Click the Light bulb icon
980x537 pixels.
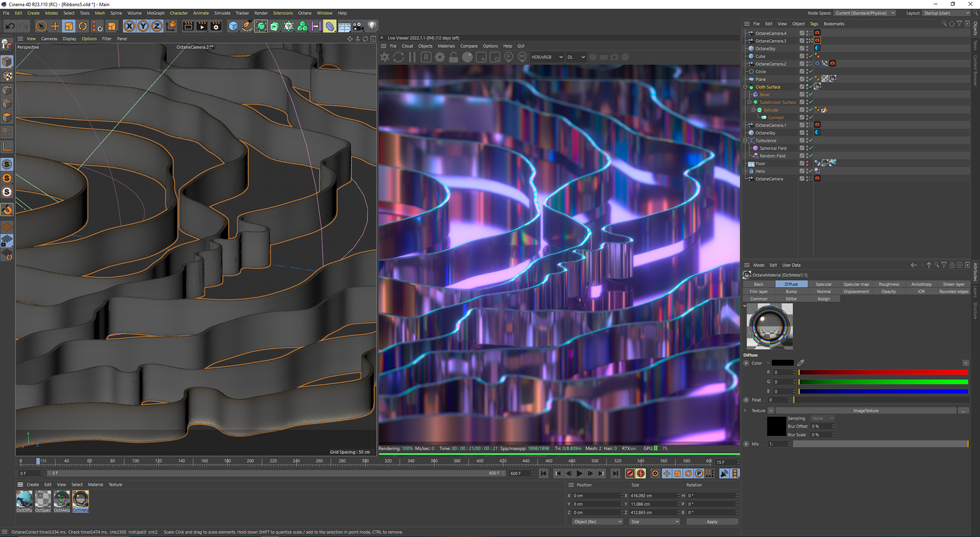(x=372, y=26)
